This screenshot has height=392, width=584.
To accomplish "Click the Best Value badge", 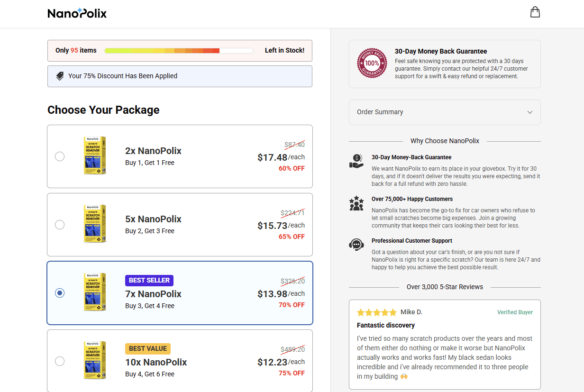I will 148,348.
